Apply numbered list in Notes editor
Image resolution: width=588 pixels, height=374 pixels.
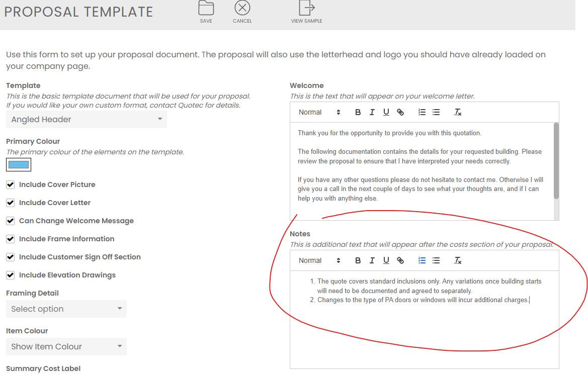click(422, 260)
